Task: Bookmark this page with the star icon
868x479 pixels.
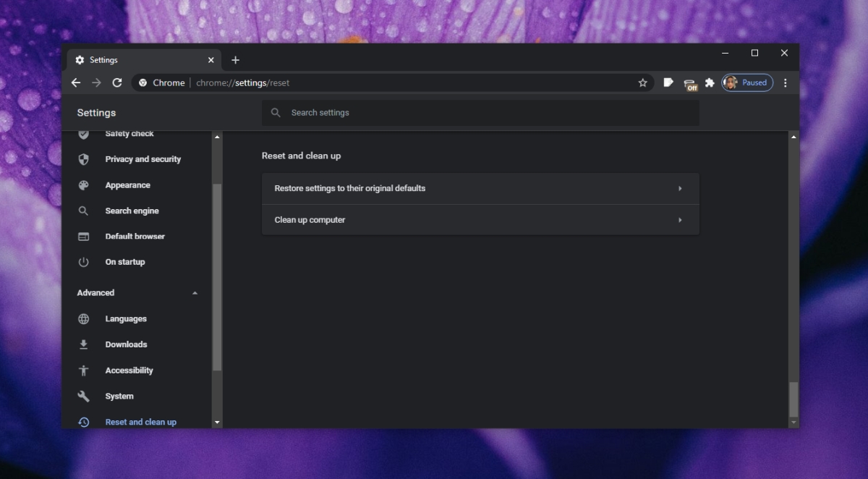Action: (x=643, y=82)
